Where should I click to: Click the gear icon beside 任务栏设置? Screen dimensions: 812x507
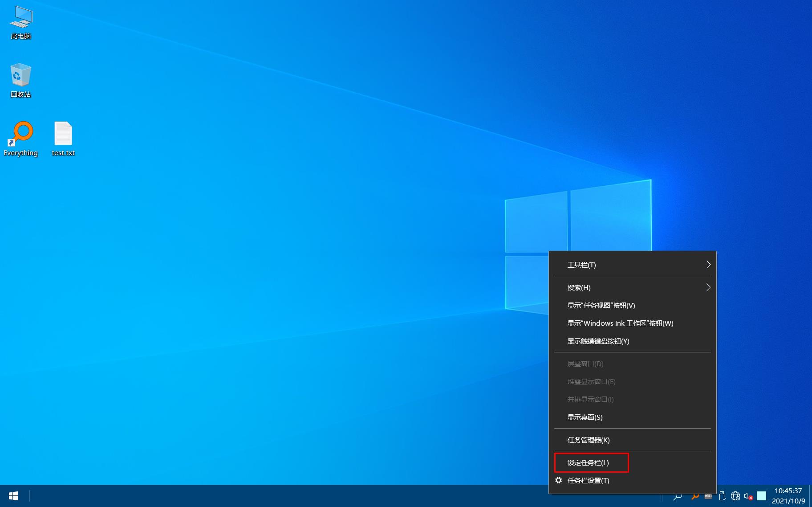click(x=559, y=480)
